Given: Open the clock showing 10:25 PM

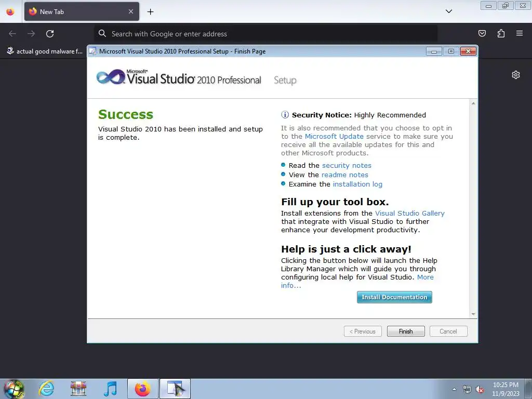Looking at the screenshot, I should (x=506, y=389).
